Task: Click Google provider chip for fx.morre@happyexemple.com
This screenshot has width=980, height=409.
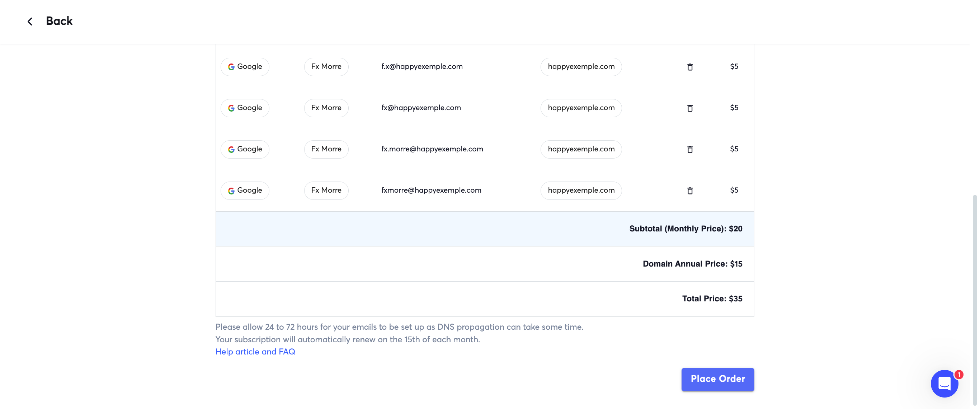Action: click(x=245, y=149)
